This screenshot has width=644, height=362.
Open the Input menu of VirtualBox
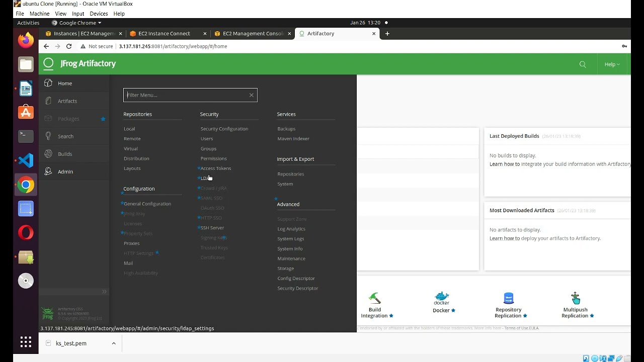click(78, 14)
